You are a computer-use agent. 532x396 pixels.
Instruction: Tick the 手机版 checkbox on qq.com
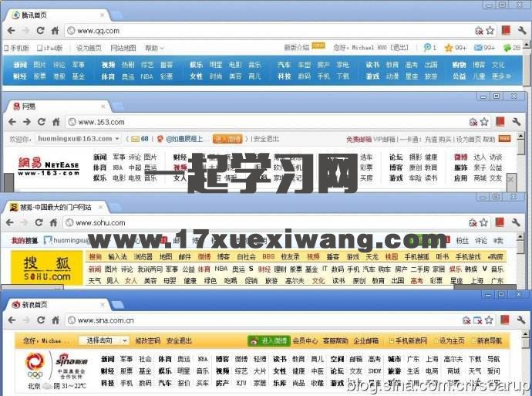click(x=5, y=48)
